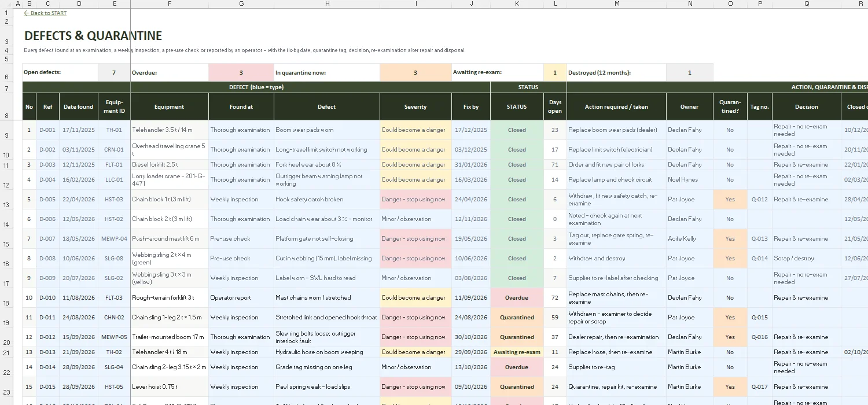Select owner Martin Burke for D-013
The image size is (868, 405).
690,352
